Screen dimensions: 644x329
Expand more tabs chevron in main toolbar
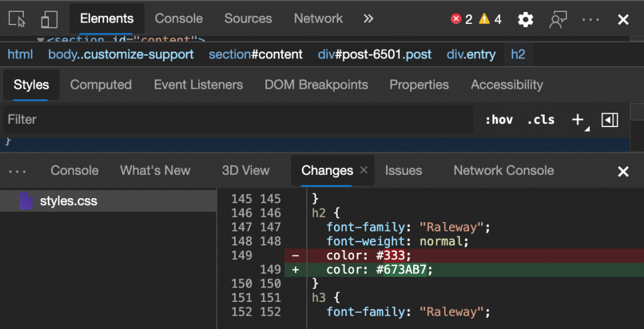click(369, 18)
